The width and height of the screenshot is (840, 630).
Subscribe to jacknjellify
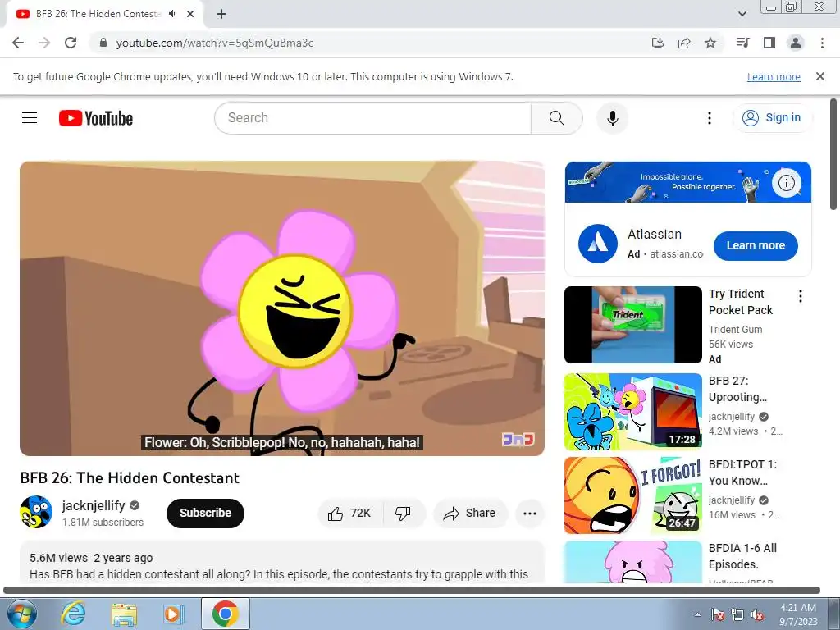tap(205, 514)
